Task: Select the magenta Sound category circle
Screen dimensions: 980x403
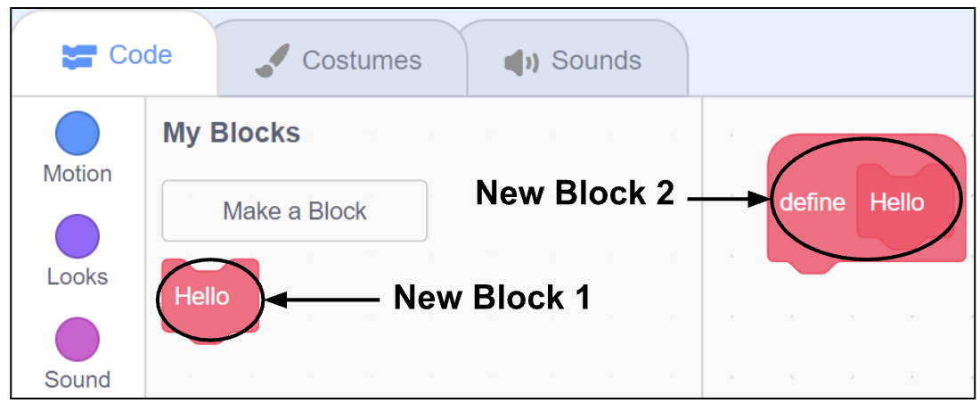Action: (78, 340)
